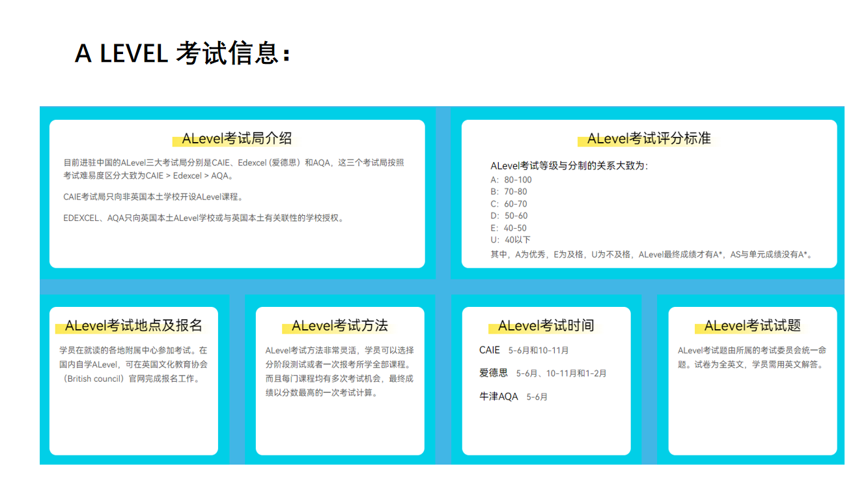Image resolution: width=868 pixels, height=477 pixels.
Task: Click the "A LEVEL 考试信息" page title
Action: (x=182, y=53)
